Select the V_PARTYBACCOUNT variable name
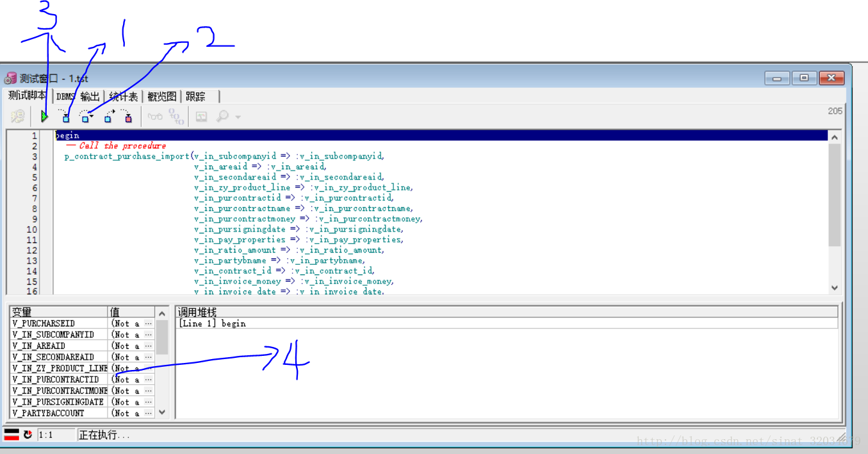 (x=48, y=414)
